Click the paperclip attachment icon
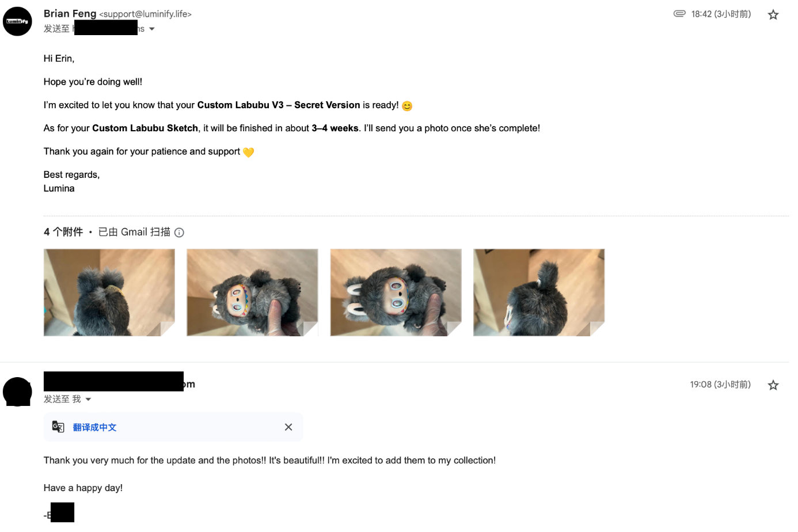This screenshot has height=532, width=798. pos(679,14)
